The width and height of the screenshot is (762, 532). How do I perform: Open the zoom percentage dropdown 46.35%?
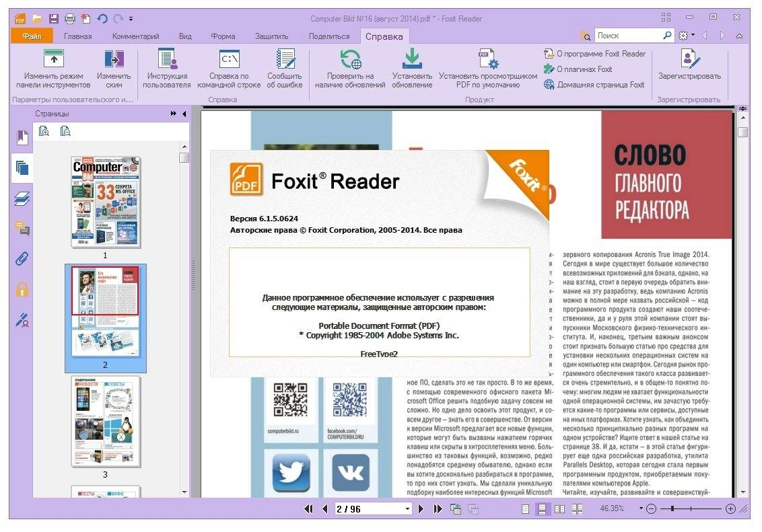click(641, 508)
